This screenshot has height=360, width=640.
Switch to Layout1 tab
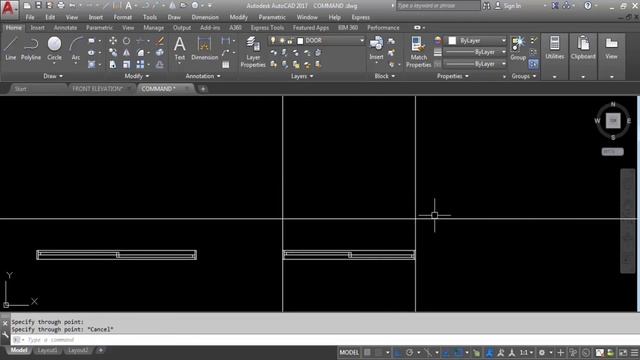pos(47,351)
